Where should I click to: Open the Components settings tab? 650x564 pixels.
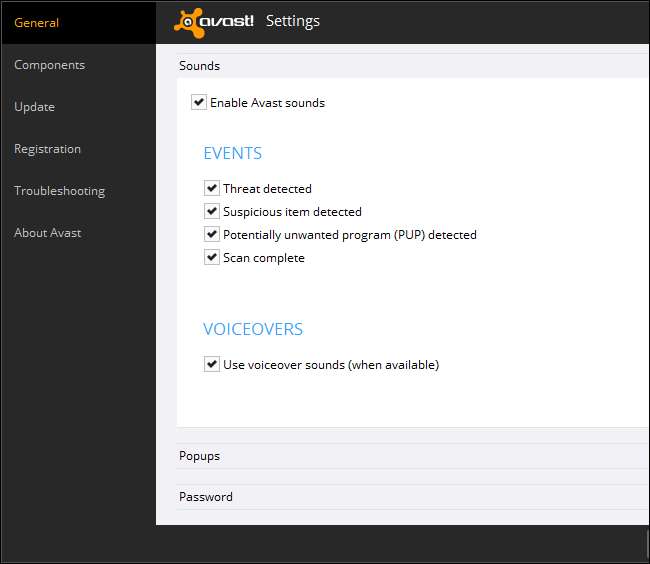point(49,65)
